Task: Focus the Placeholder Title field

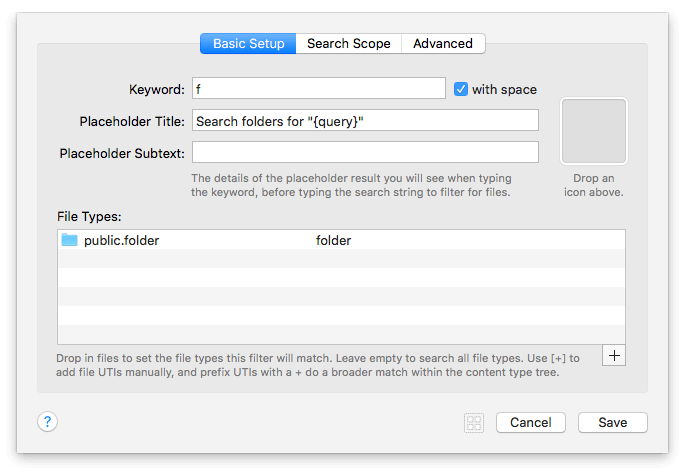Action: [364, 121]
